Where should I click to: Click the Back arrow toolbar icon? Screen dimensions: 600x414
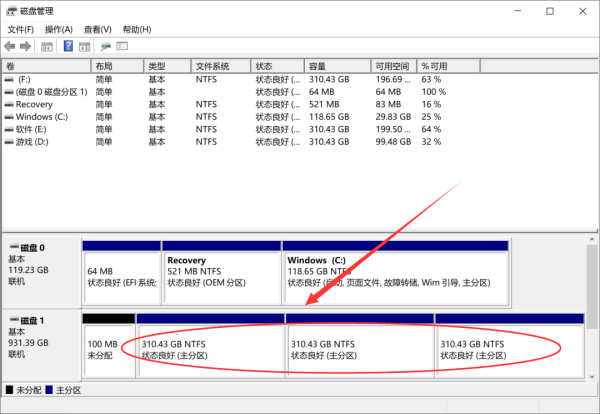pos(10,46)
